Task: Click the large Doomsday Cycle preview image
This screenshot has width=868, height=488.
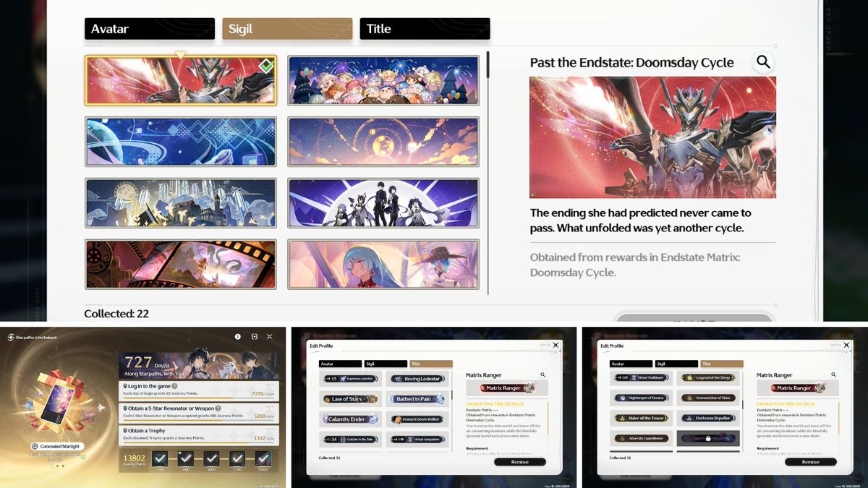Action: tap(652, 137)
